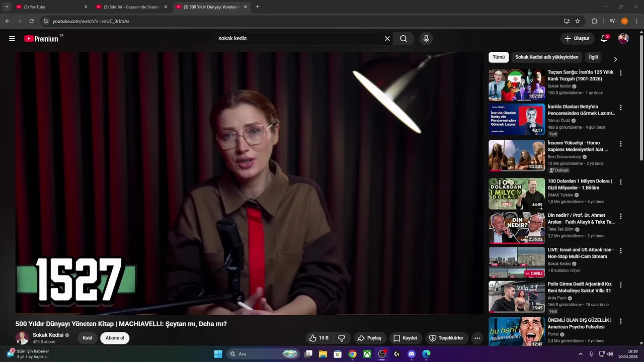Open a new browser tab
644x362 pixels.
258,7
